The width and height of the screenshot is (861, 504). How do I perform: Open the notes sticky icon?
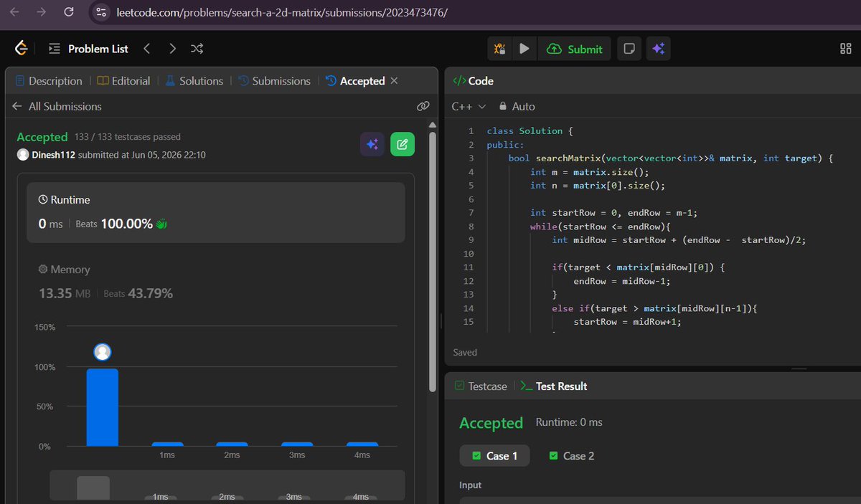[629, 49]
